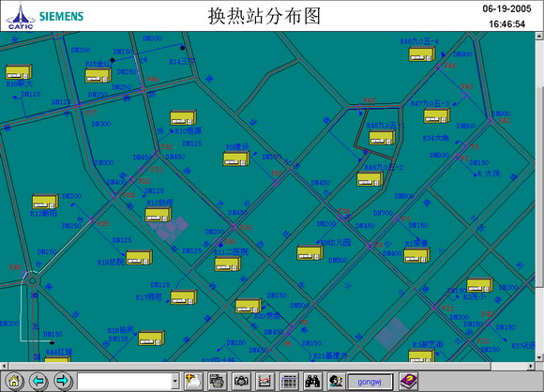Click inside the empty toolbar input field
The width and height of the screenshot is (544, 392).
(x=124, y=382)
